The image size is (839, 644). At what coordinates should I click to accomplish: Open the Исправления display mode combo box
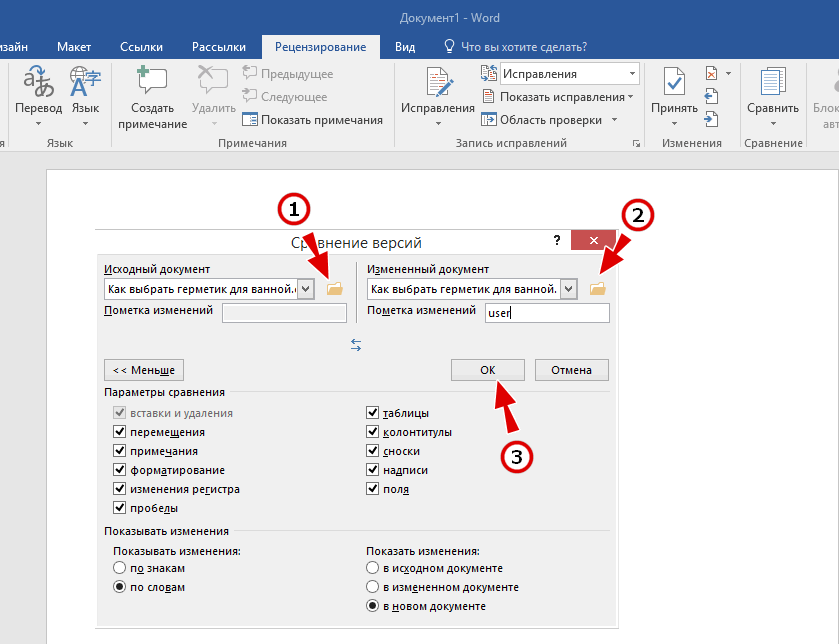(x=570, y=74)
